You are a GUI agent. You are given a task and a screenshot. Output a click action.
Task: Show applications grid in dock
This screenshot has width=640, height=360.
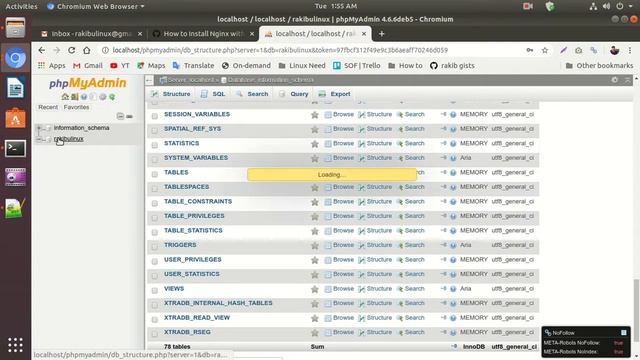(x=15, y=345)
